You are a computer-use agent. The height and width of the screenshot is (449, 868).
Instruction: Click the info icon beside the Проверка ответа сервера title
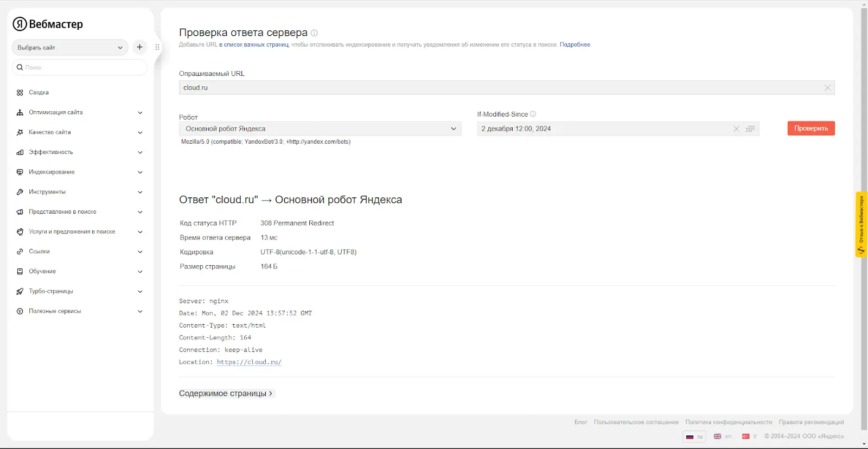click(x=314, y=33)
